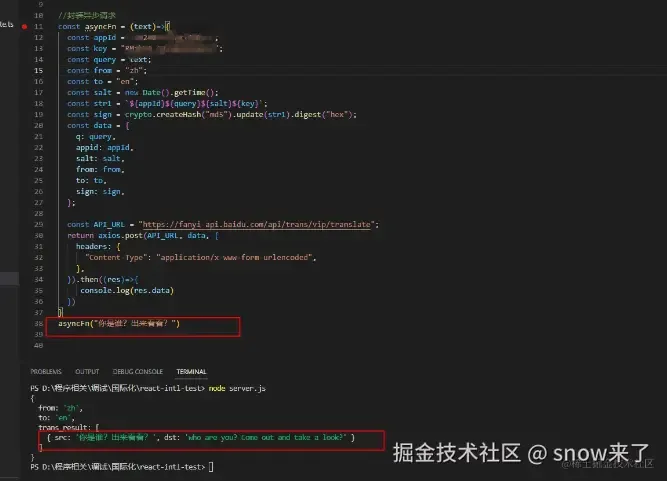Click the const salt line with getTime
Screen dimensions: 667x481
[143, 93]
